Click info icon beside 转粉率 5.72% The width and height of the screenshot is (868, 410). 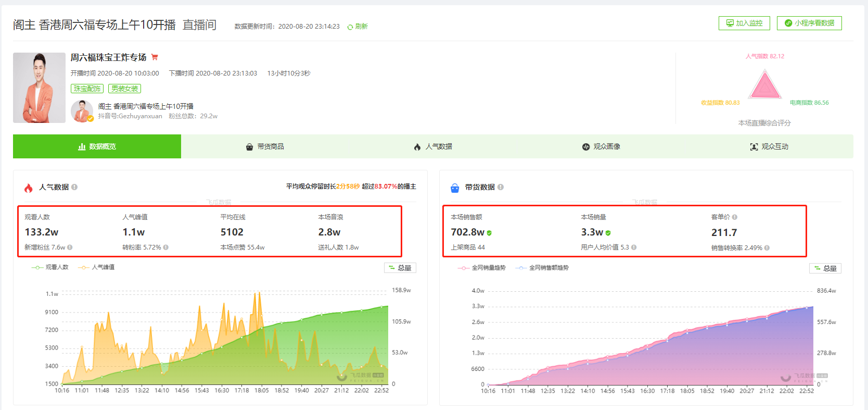tap(165, 247)
